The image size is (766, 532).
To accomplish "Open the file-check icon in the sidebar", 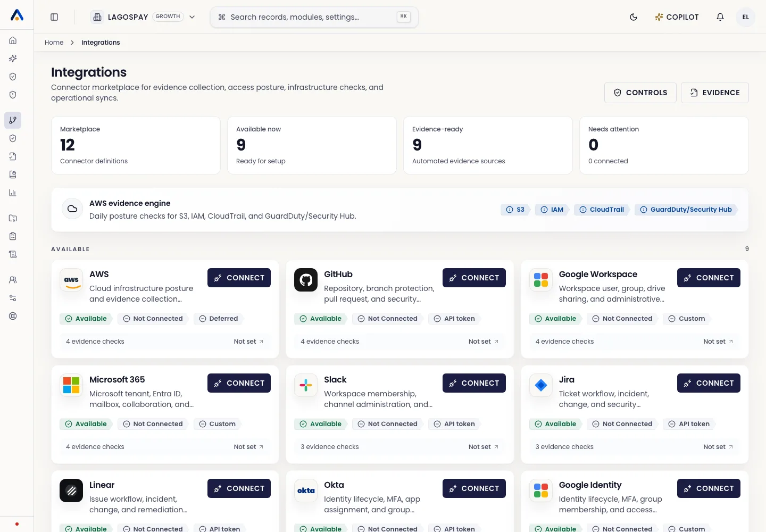I will [x=13, y=156].
